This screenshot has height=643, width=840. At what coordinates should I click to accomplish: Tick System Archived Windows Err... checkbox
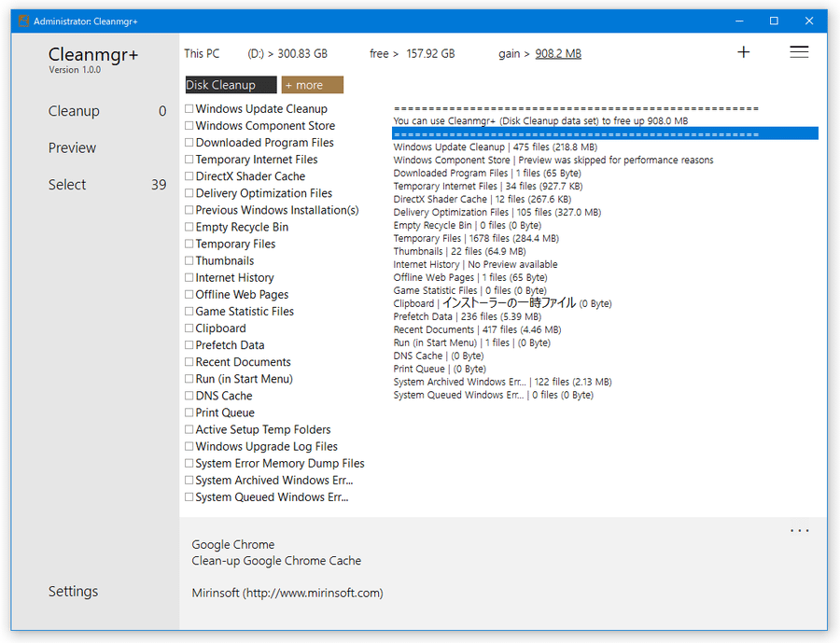189,480
